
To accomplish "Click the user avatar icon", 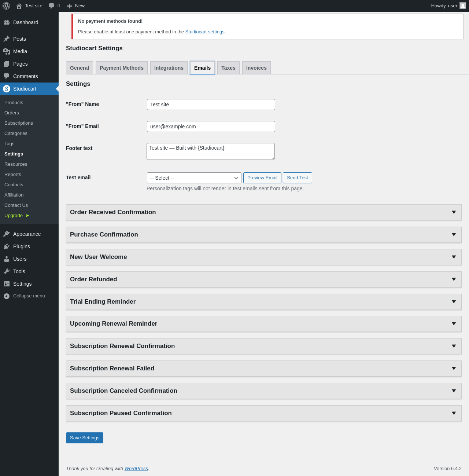I will [463, 6].
